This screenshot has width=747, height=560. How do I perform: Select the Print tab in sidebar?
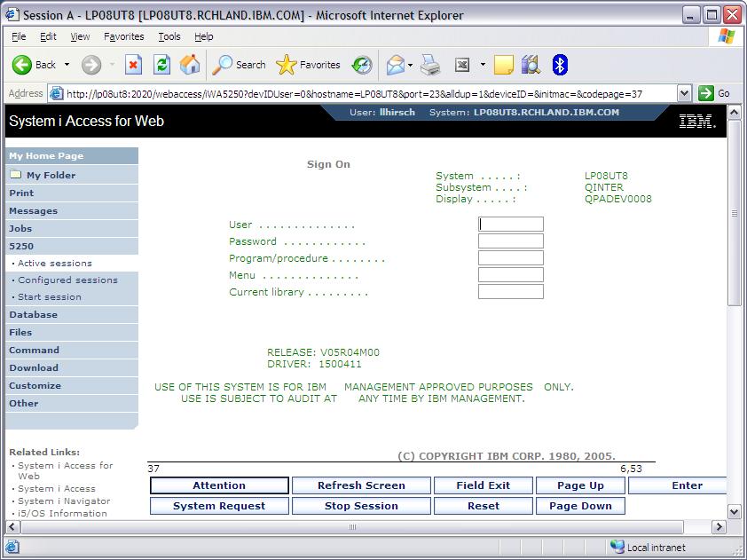pyautogui.click(x=72, y=193)
